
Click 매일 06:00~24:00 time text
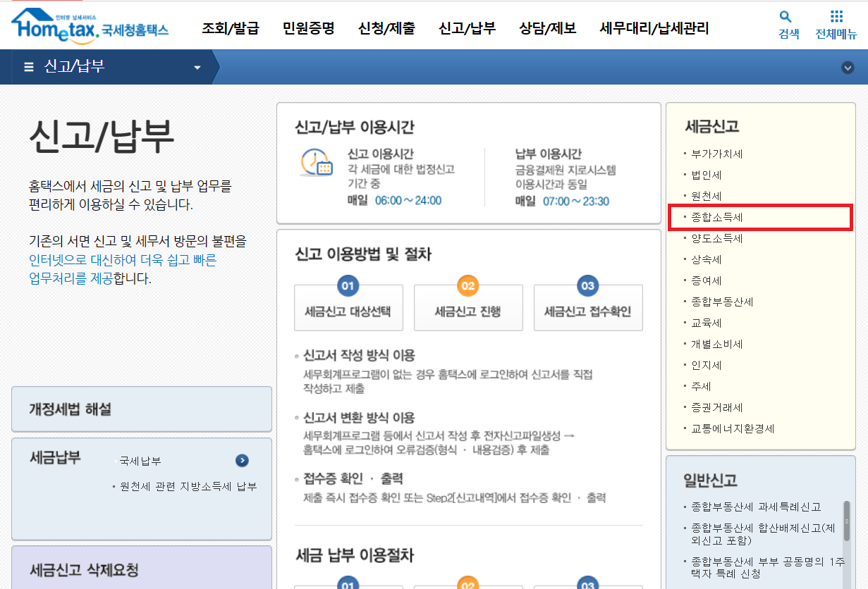point(394,201)
